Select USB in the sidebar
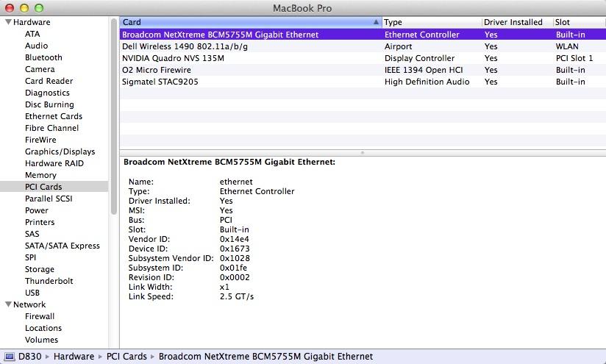This screenshot has width=606, height=364. click(x=32, y=293)
